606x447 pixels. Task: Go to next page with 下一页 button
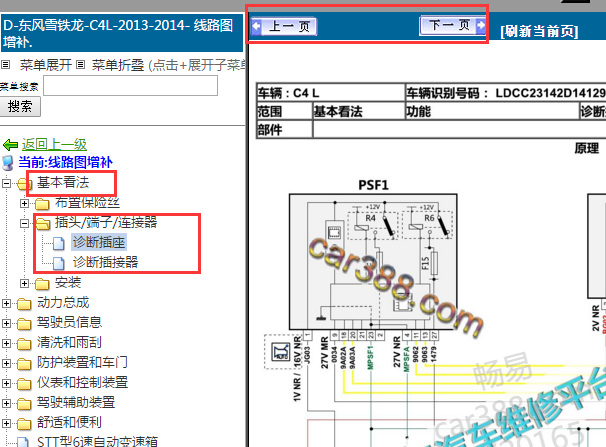[453, 25]
